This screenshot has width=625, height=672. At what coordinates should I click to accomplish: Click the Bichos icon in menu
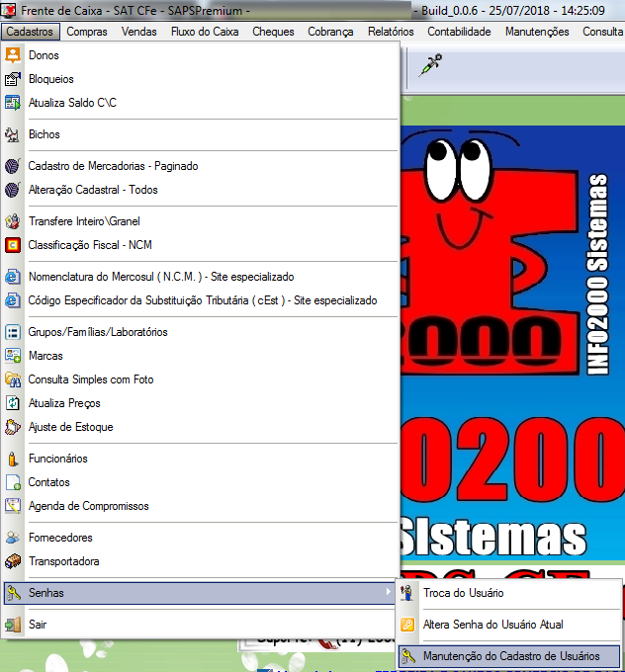(x=13, y=134)
